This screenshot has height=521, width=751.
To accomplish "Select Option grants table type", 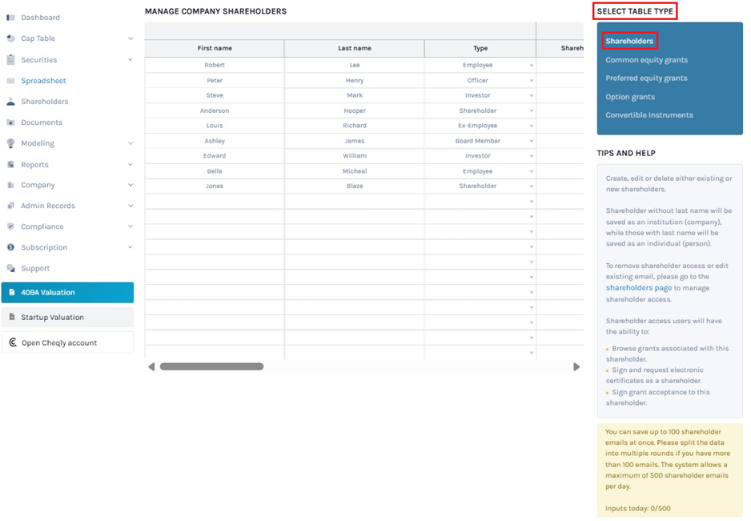I will (630, 97).
